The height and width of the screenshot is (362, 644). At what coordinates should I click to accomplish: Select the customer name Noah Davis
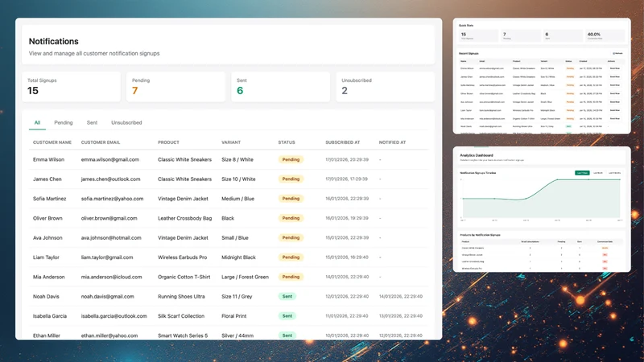[x=46, y=296]
